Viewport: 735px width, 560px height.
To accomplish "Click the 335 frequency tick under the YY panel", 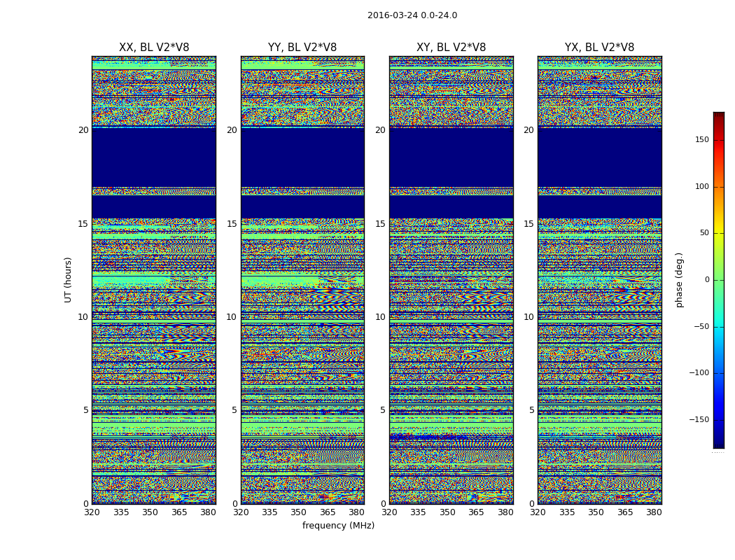I will pos(269,512).
